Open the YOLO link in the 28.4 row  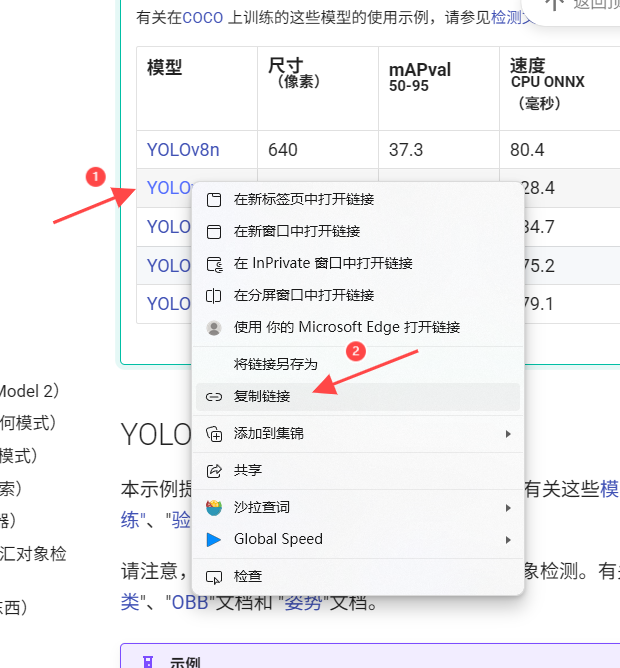click(x=169, y=188)
